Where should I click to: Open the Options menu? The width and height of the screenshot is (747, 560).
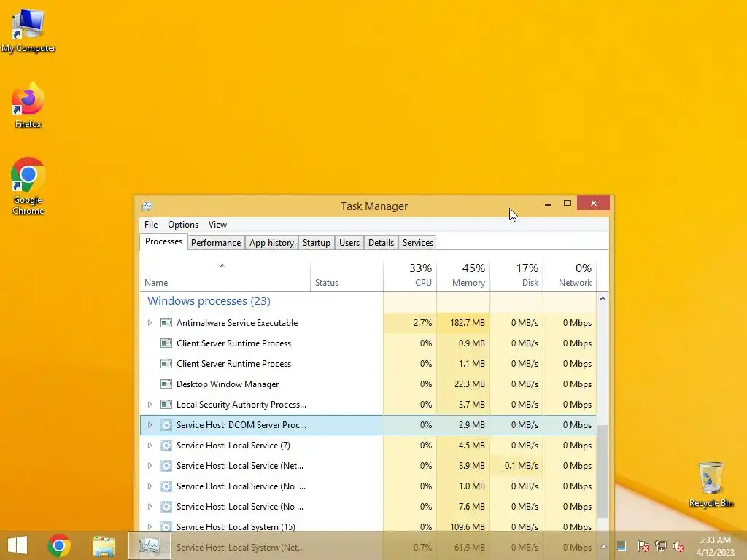pyautogui.click(x=183, y=225)
